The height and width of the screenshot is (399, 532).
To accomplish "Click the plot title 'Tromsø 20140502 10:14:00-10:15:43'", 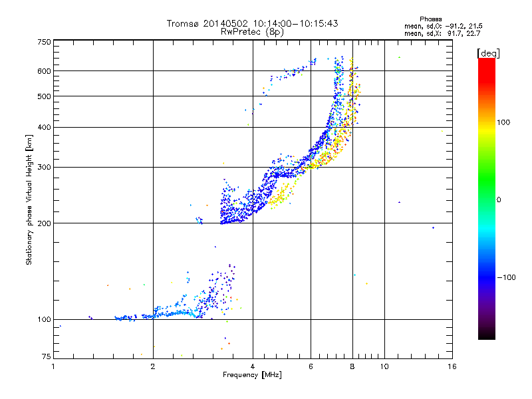I will click(252, 23).
